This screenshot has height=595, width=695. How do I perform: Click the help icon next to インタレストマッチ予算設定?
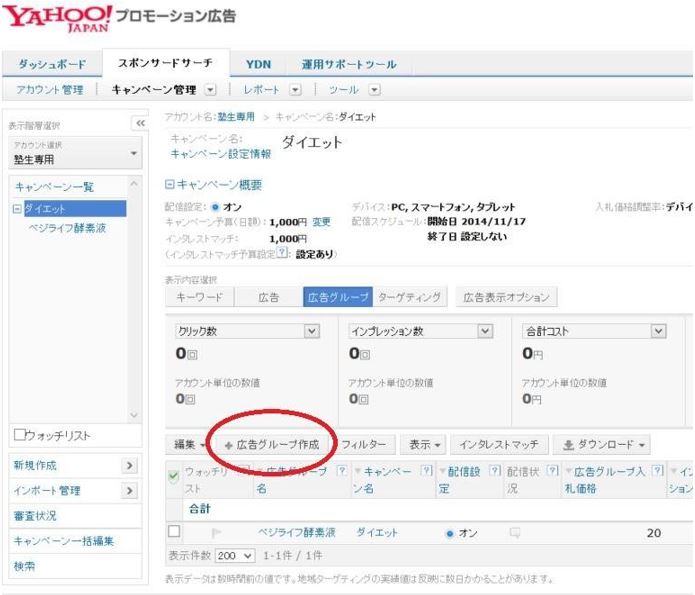coord(282,253)
